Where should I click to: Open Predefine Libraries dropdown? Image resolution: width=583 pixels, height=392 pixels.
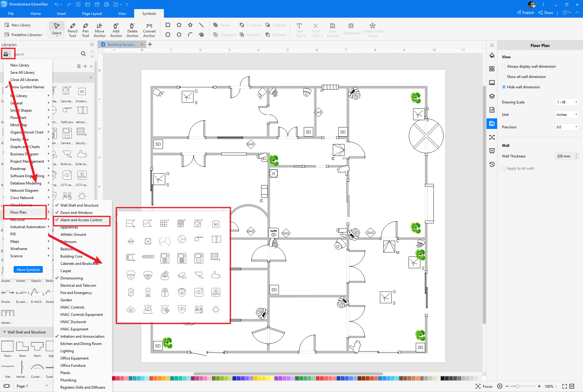(24, 35)
